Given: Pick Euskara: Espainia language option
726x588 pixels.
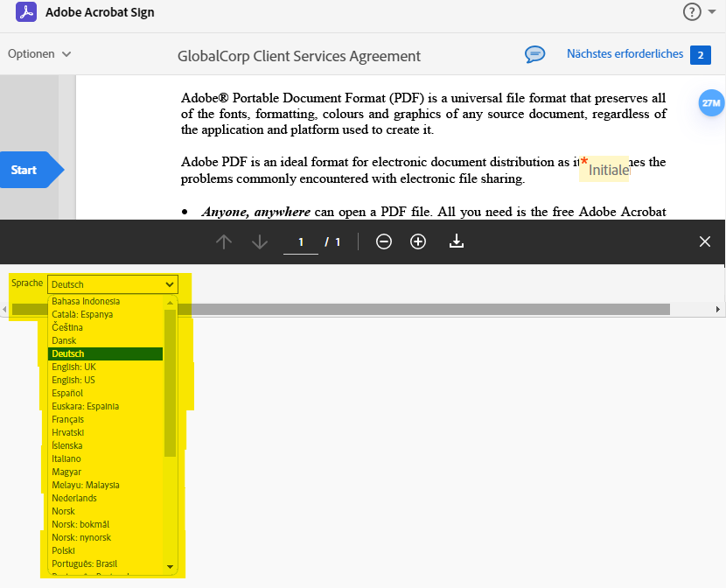Looking at the screenshot, I should (106, 406).
